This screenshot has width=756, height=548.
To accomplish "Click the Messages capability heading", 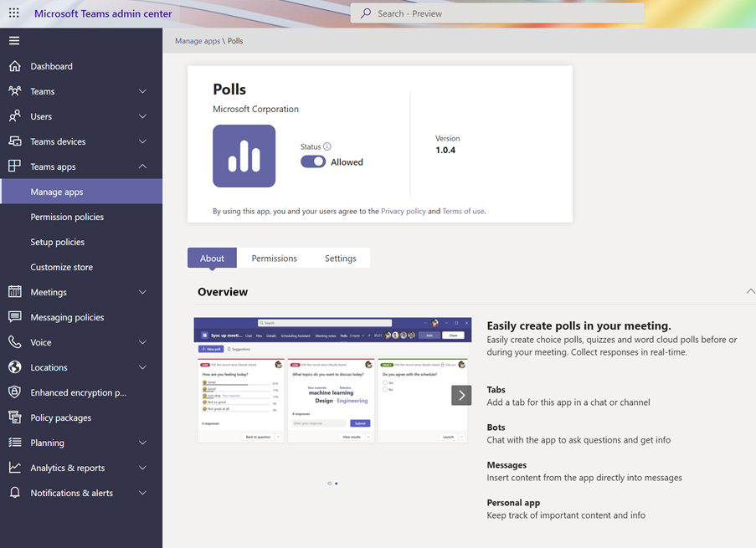I will coord(507,465).
